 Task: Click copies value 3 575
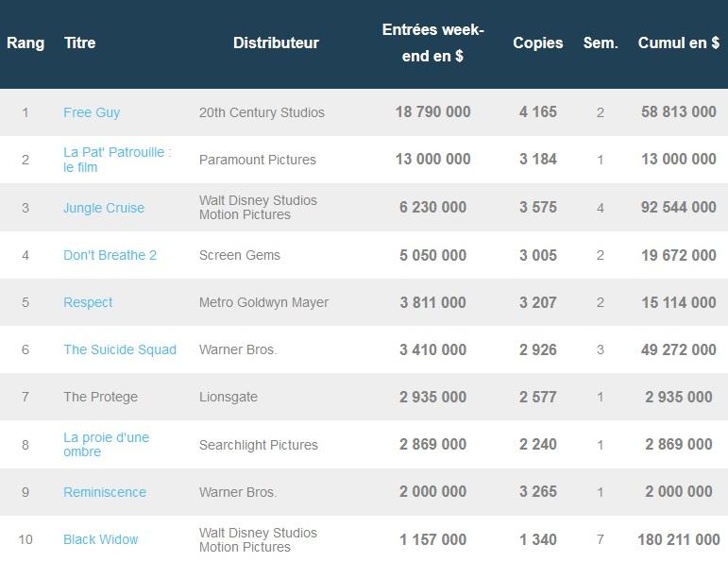point(537,207)
